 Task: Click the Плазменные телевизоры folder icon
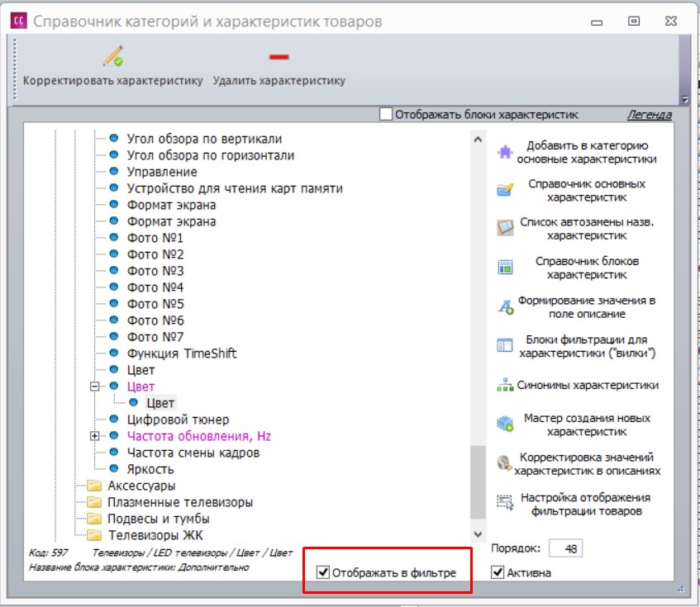point(93,502)
